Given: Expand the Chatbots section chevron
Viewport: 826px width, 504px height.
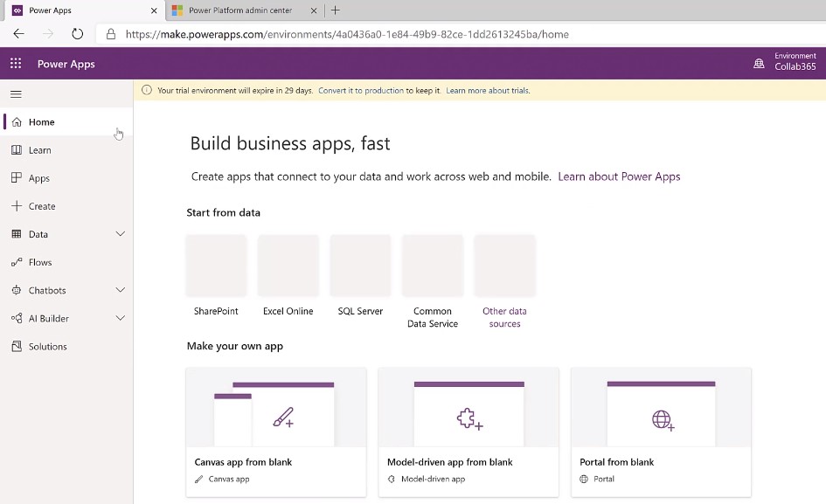Looking at the screenshot, I should coord(121,290).
